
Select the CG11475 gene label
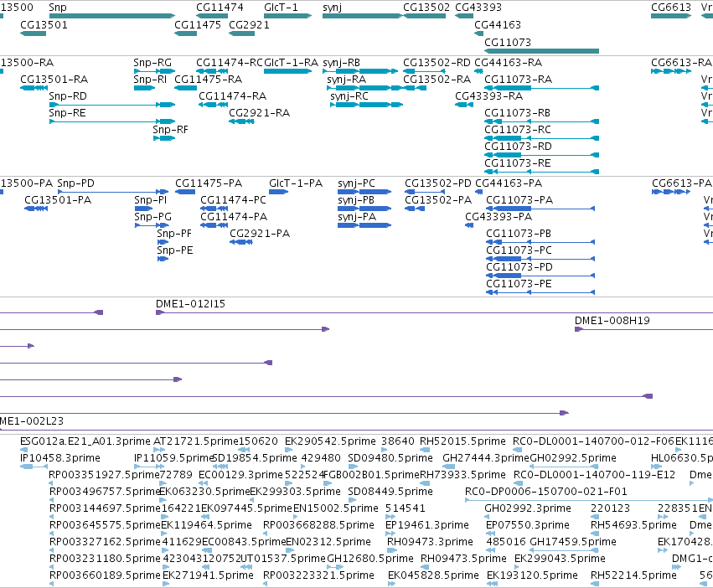tap(198, 24)
